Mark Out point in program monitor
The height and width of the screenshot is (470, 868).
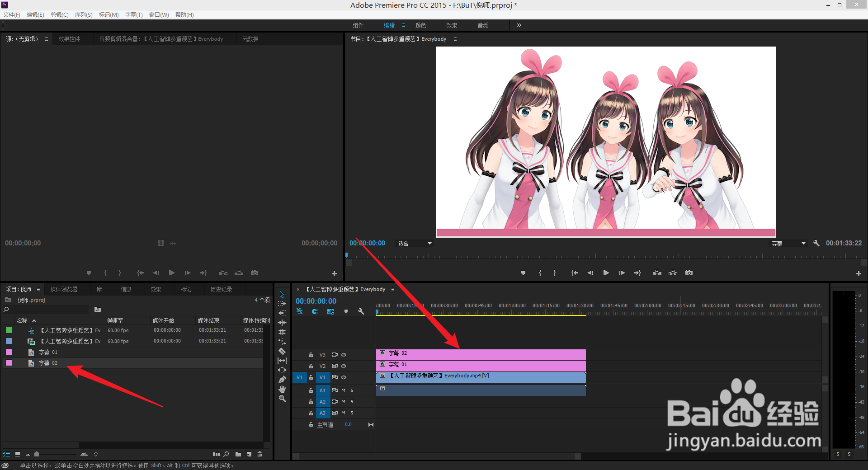pyautogui.click(x=554, y=273)
